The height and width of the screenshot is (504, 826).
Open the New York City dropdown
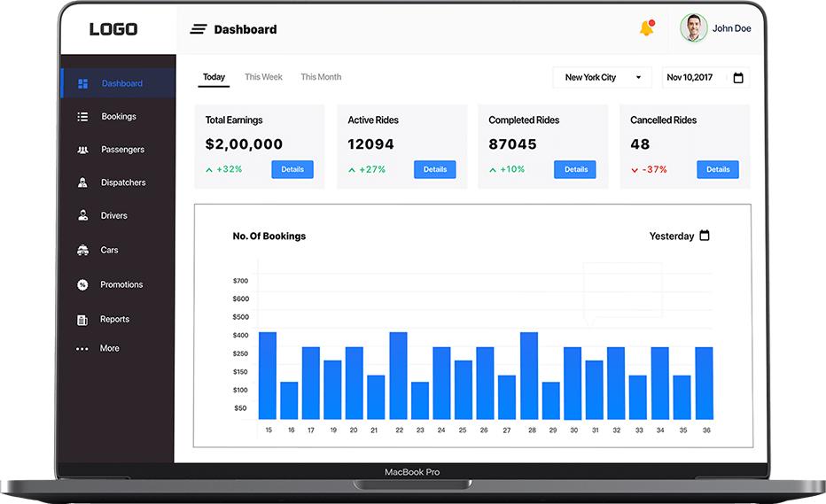602,78
